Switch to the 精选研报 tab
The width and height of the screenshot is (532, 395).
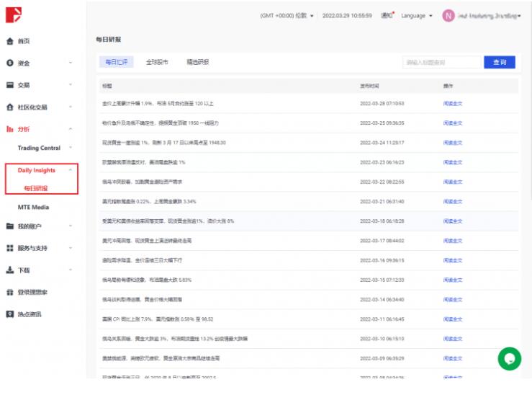(x=197, y=62)
